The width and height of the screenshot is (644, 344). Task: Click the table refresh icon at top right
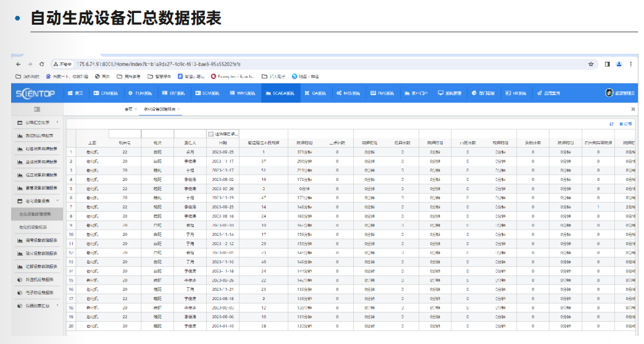611,124
